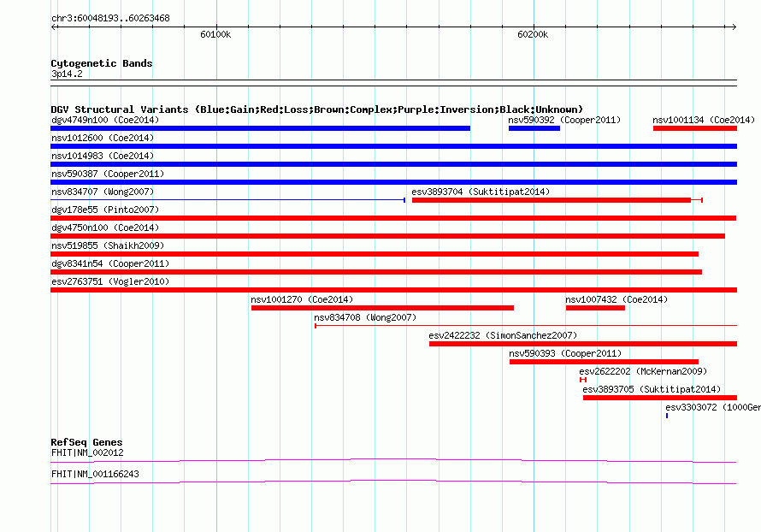Select the dgv4750n100 red loss bar

(388, 236)
